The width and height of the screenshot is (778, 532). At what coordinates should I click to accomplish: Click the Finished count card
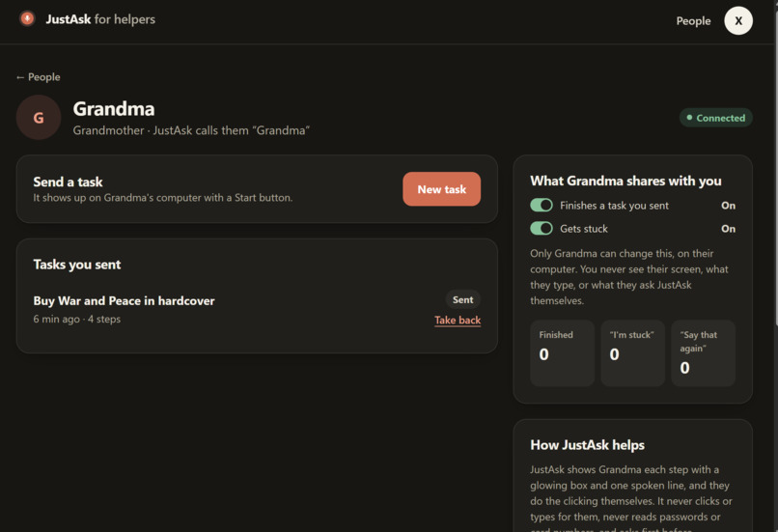pos(562,352)
